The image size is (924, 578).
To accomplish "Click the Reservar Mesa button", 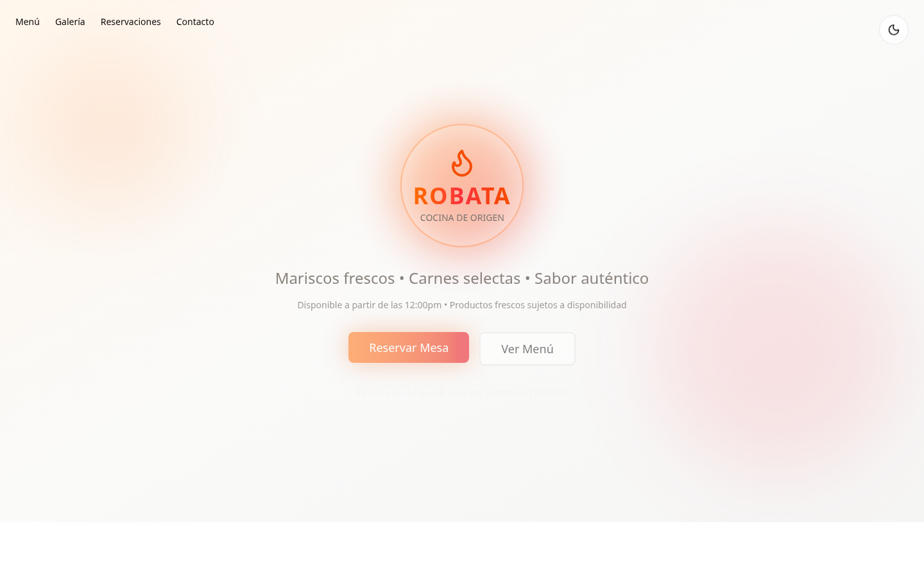I will pyautogui.click(x=409, y=347).
